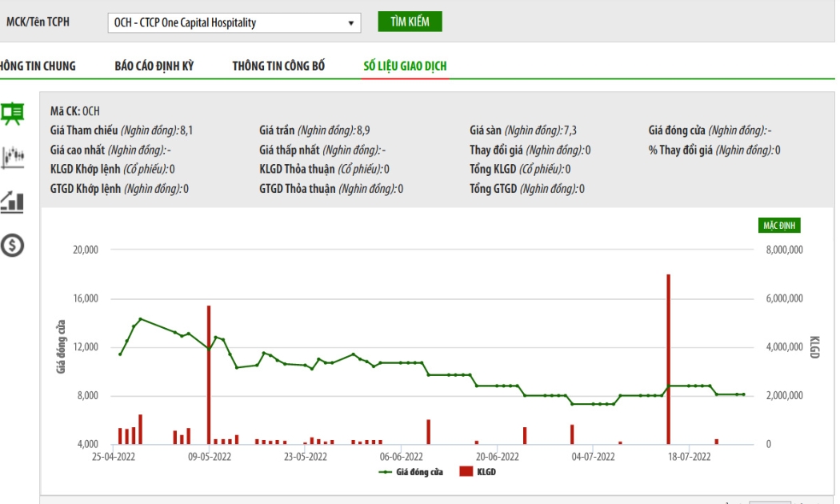This screenshot has height=504, width=840.
Task: Click the red KLGD legend color swatch
Action: pyautogui.click(x=466, y=472)
